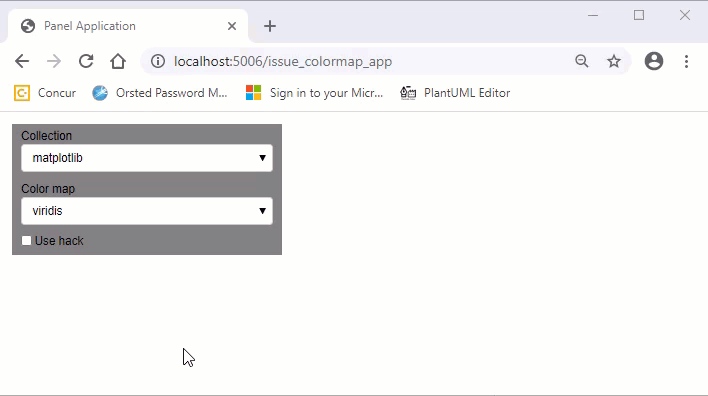Reload the current page

click(86, 61)
